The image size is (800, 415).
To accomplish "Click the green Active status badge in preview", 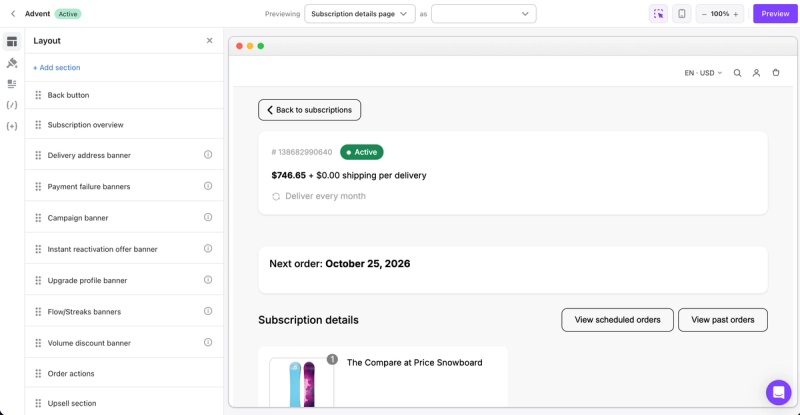I will (362, 152).
